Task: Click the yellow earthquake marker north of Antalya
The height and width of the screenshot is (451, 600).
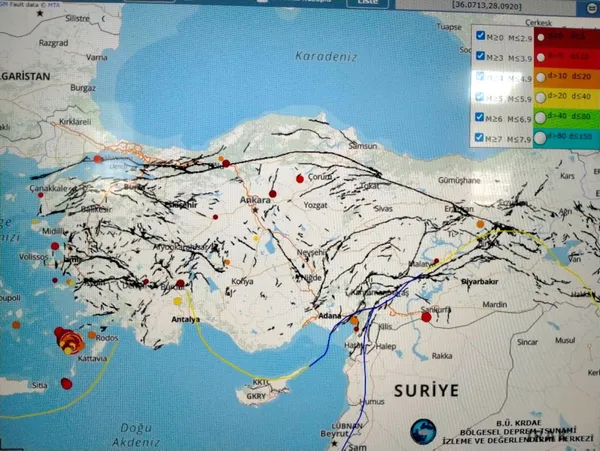Action: click(178, 301)
